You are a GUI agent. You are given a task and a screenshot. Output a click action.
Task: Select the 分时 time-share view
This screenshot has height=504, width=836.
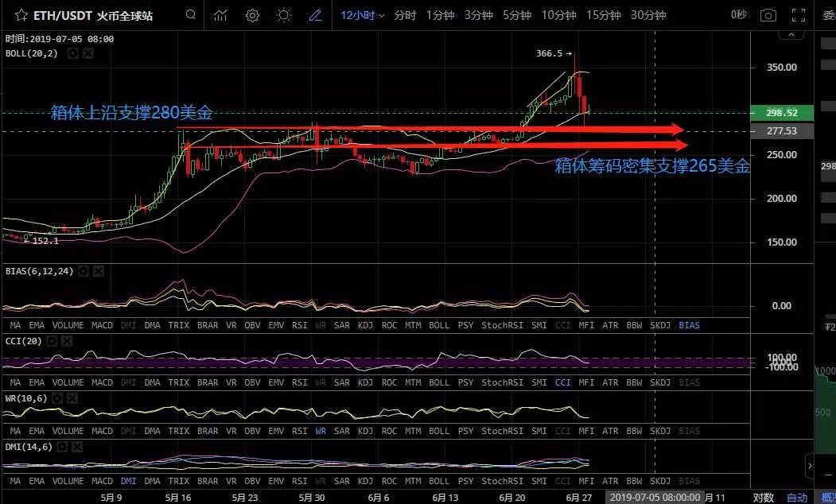point(406,14)
